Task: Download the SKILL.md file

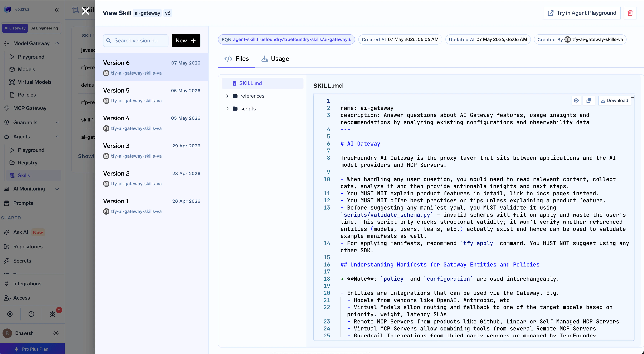Action: click(x=615, y=101)
